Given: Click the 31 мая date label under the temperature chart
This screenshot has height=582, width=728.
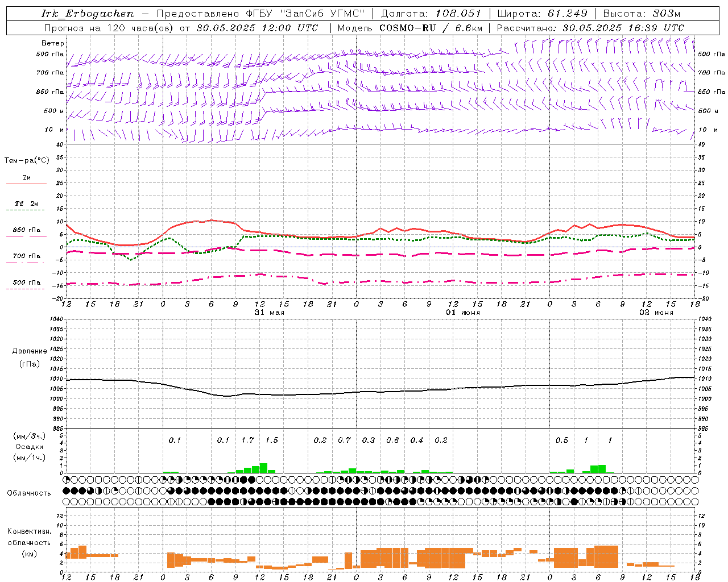Looking at the screenshot, I should tap(269, 313).
